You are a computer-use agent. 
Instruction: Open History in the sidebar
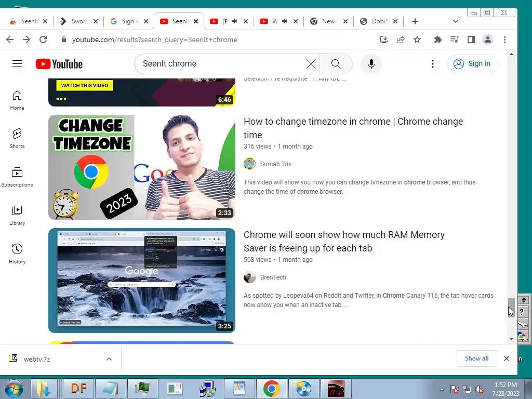(x=17, y=254)
